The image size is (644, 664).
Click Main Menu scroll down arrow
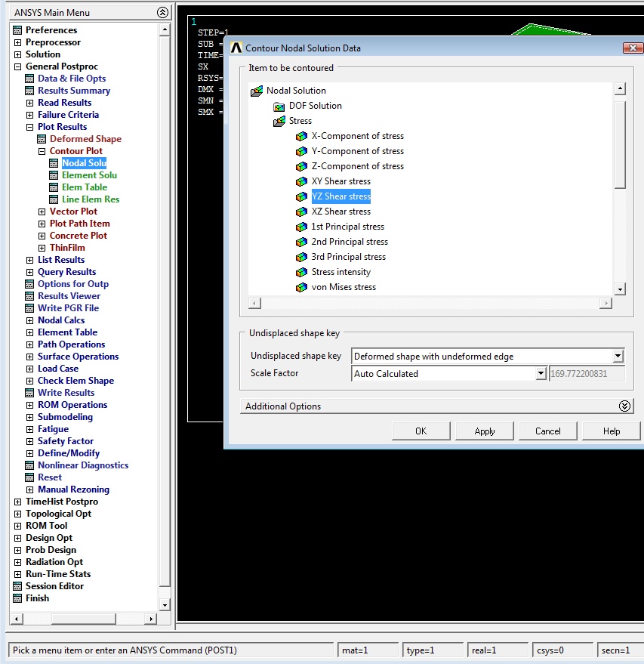(x=165, y=605)
